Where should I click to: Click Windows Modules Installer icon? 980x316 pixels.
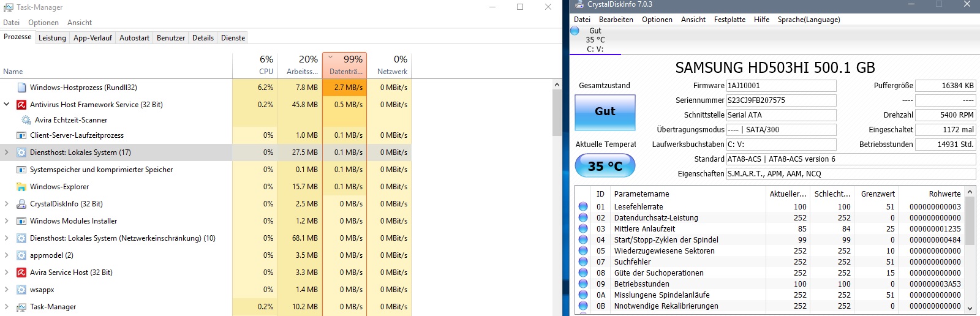(21, 221)
